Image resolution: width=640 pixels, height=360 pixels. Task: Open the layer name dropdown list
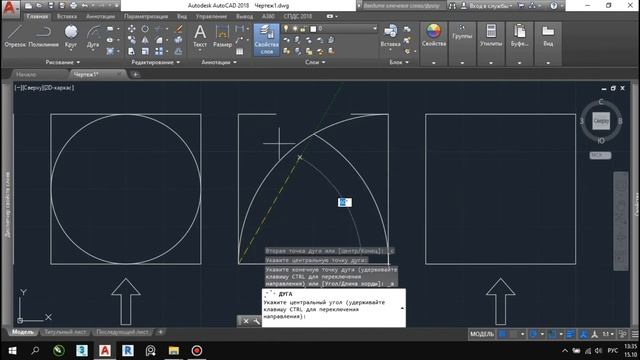click(x=375, y=29)
